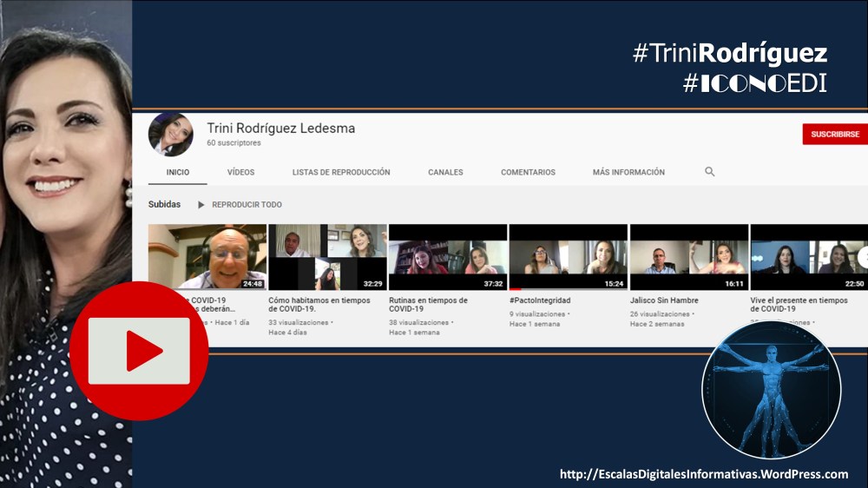Viewport: 868px width, 488px height.
Task: Open the #PactoIntegridad video thumbnail
Action: pyautogui.click(x=568, y=257)
